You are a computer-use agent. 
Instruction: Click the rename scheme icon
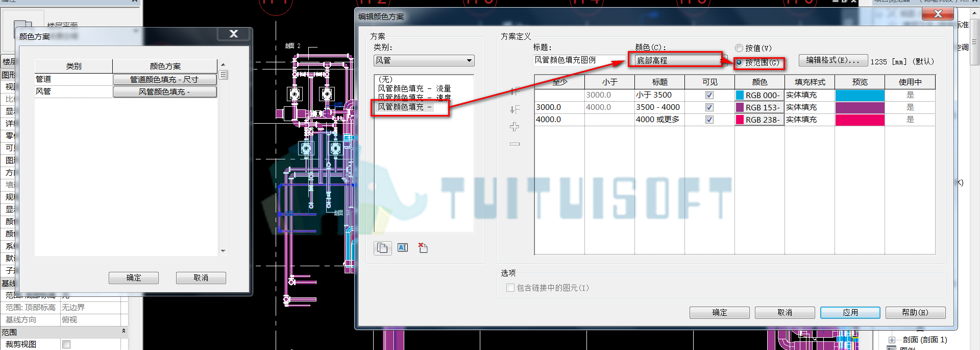click(403, 248)
